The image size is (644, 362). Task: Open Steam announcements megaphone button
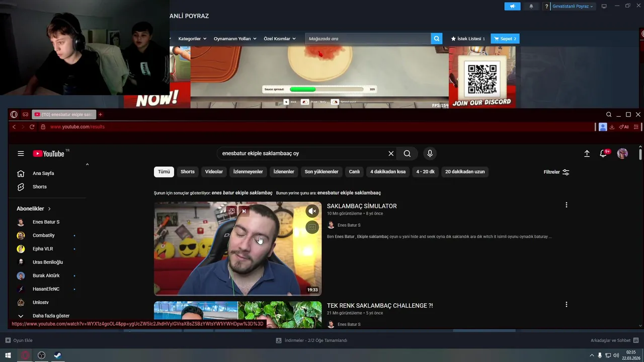click(x=512, y=6)
